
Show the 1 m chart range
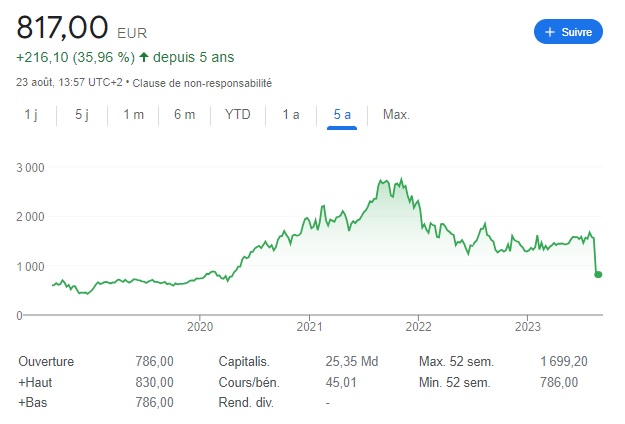(x=133, y=115)
